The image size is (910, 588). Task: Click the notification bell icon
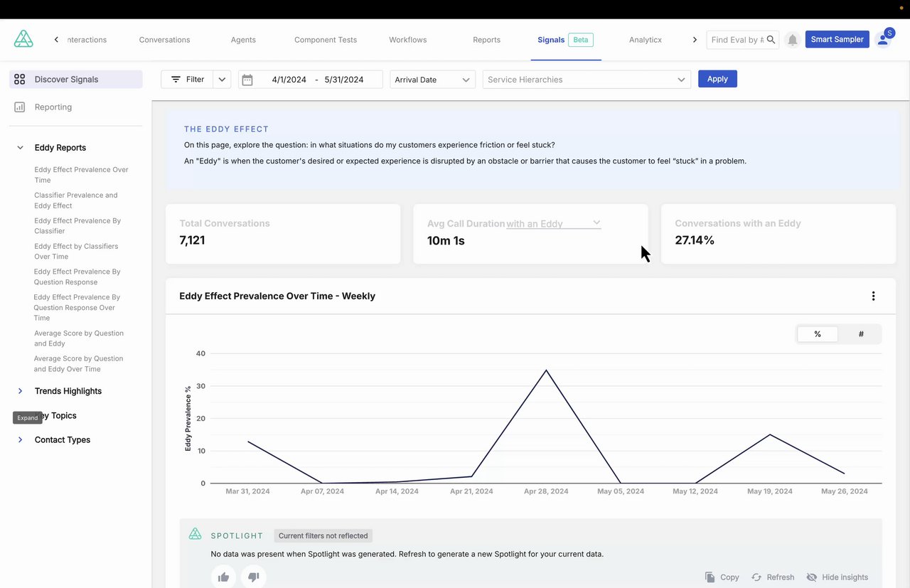point(793,40)
